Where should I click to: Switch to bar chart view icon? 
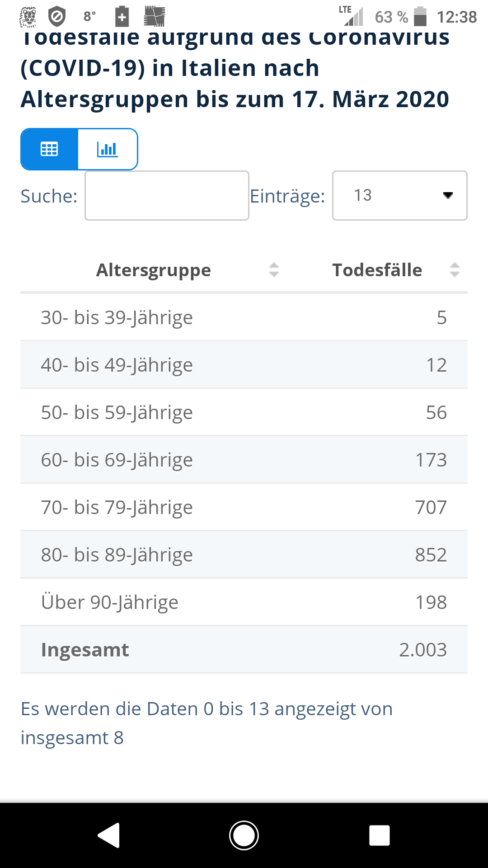[x=108, y=149]
